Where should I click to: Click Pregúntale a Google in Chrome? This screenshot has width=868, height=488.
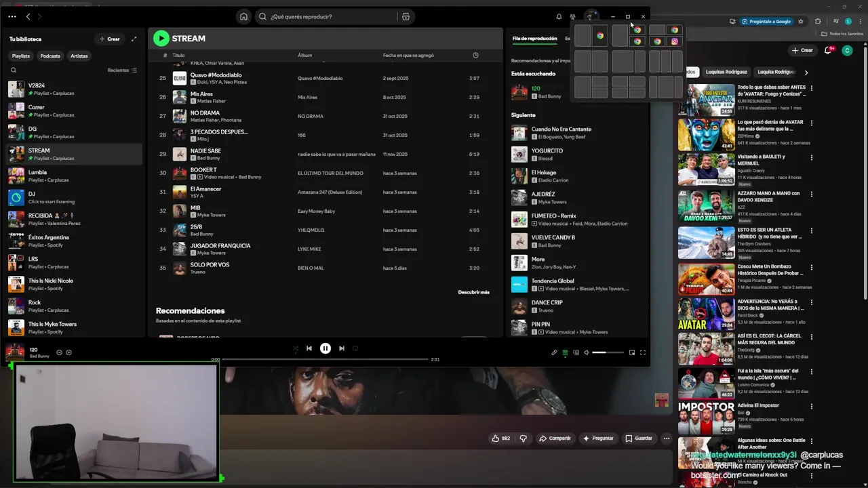766,22
